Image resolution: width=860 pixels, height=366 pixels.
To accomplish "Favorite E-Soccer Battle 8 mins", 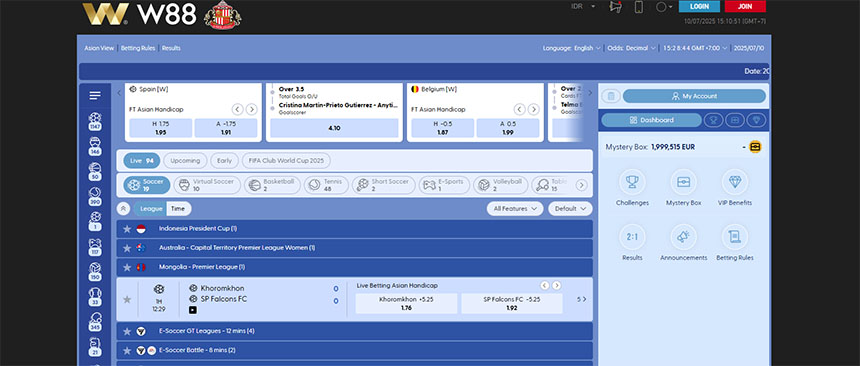I will [x=127, y=350].
